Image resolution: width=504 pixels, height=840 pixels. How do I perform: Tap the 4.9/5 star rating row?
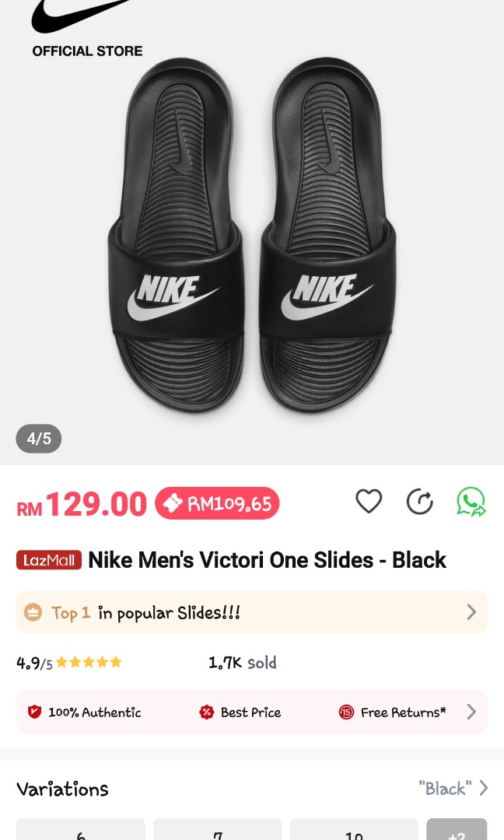(x=68, y=662)
